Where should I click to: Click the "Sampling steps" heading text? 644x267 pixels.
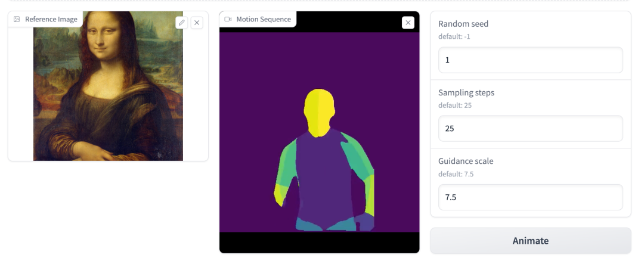pyautogui.click(x=466, y=92)
